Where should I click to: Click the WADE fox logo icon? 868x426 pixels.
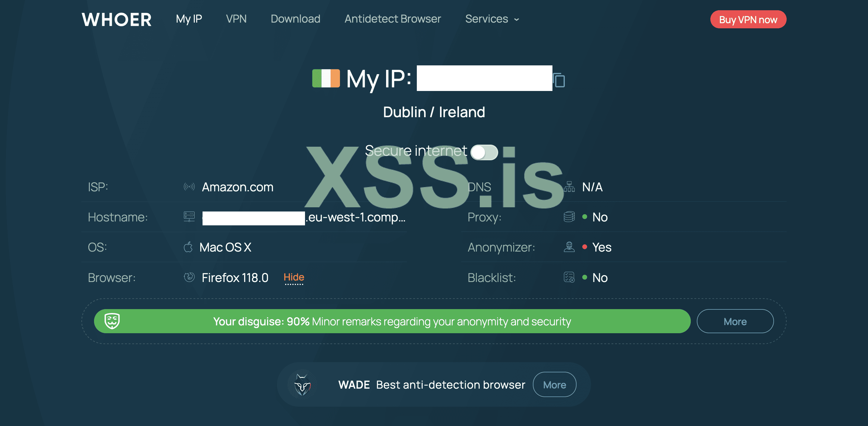pos(302,385)
